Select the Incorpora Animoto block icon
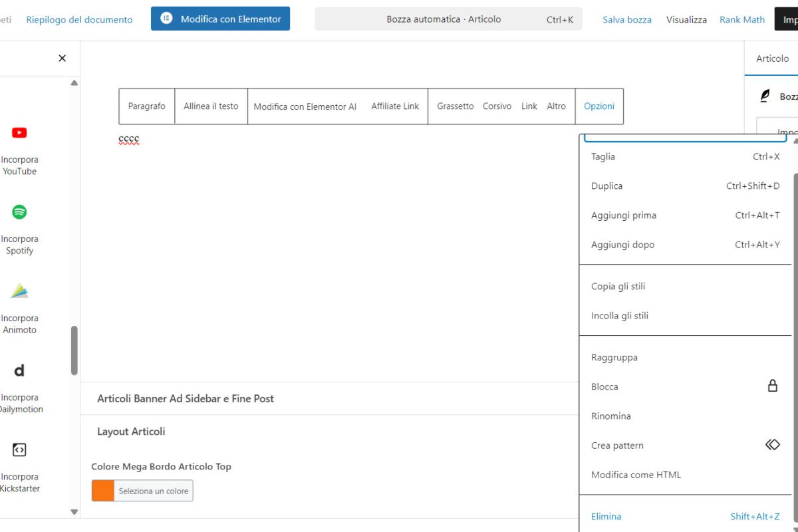 [x=19, y=291]
